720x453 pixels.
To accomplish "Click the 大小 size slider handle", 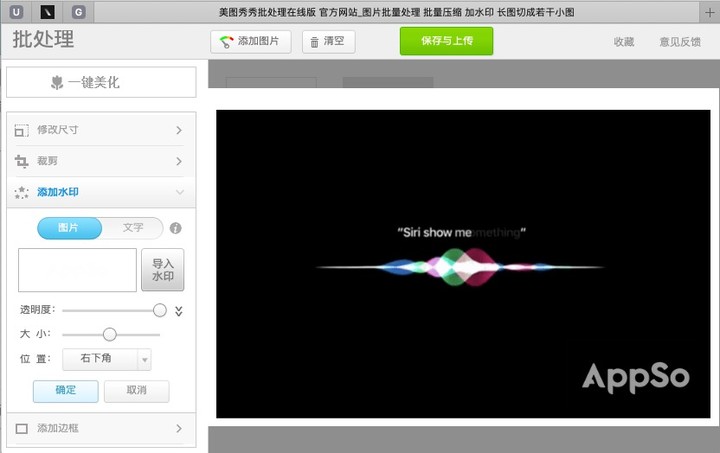I will [109, 335].
